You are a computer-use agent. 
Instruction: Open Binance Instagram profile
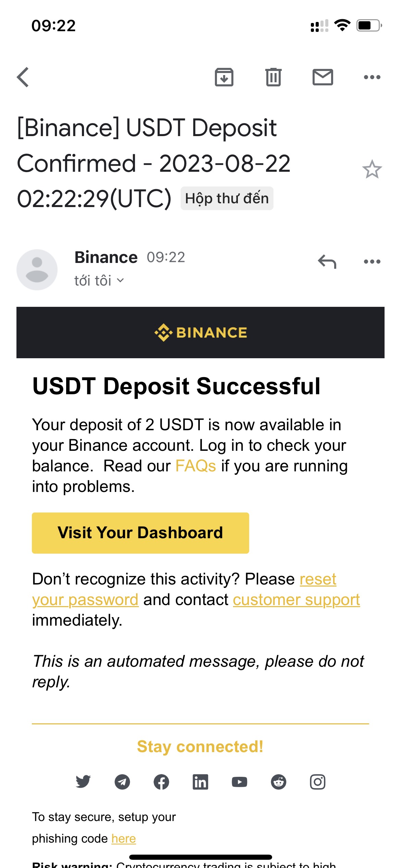click(x=317, y=782)
